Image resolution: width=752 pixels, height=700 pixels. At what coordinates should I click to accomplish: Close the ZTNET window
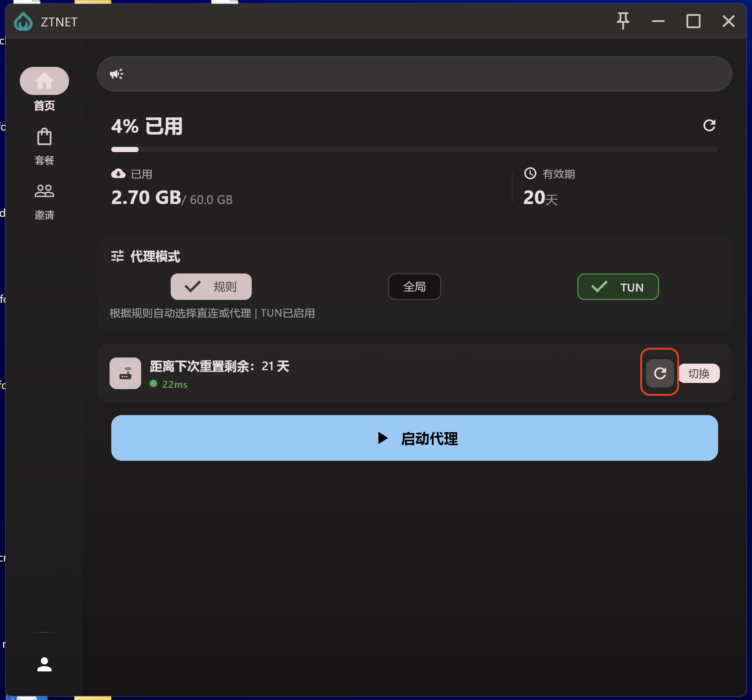point(728,21)
